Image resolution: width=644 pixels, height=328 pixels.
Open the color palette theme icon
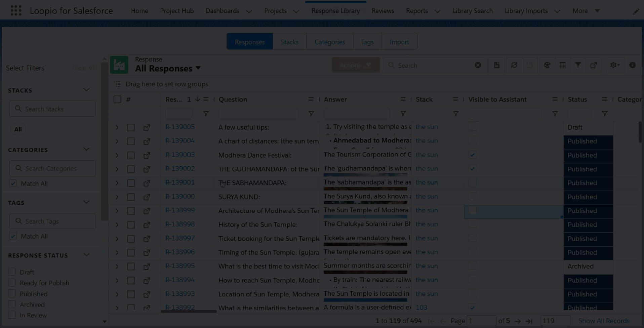coord(547,65)
